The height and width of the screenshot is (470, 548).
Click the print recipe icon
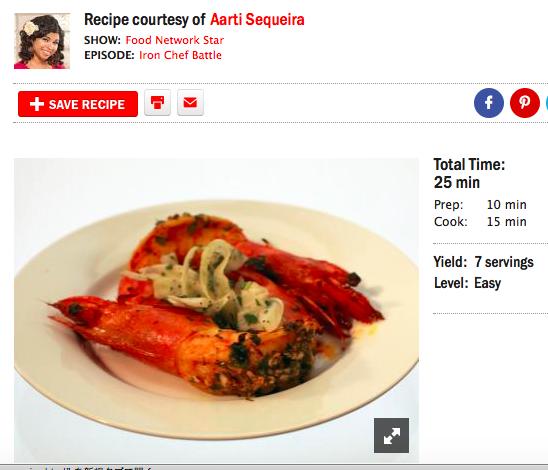point(157,103)
